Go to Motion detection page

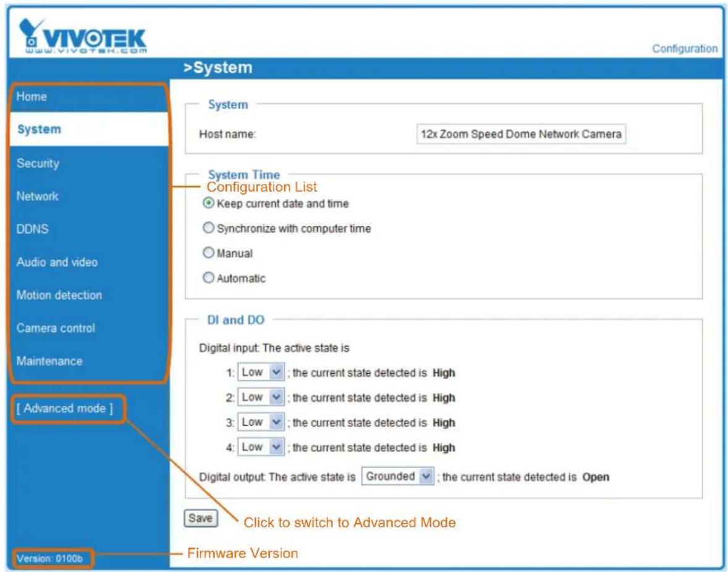(x=59, y=295)
